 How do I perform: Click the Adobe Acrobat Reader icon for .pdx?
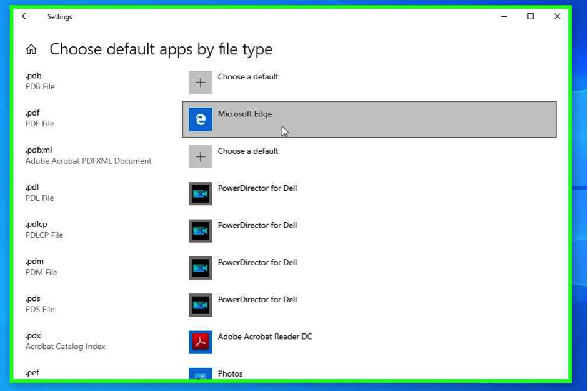pos(201,342)
